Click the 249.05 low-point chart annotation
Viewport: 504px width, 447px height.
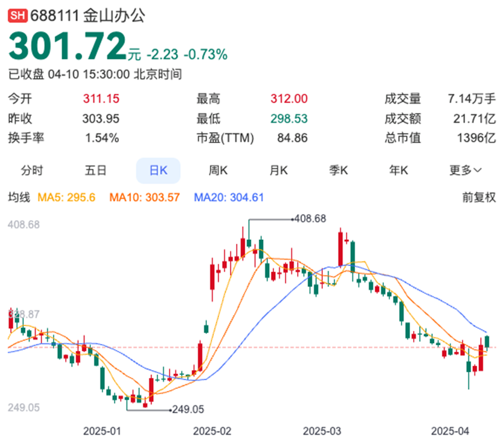click(x=188, y=409)
